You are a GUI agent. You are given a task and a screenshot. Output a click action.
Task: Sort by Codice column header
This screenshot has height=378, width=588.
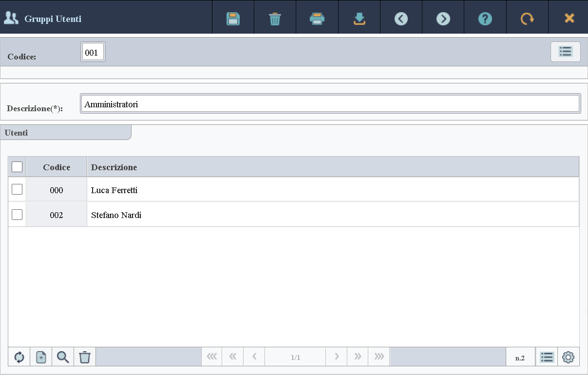57,167
